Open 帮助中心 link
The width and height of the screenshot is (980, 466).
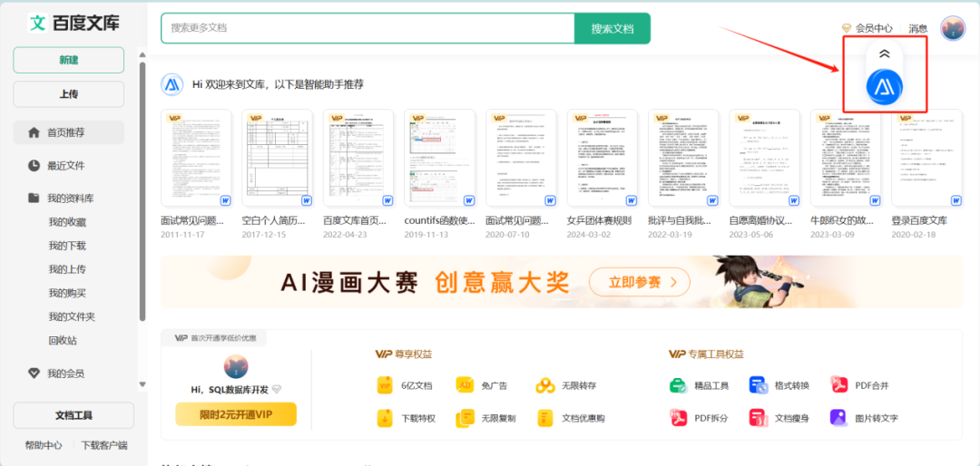click(44, 445)
